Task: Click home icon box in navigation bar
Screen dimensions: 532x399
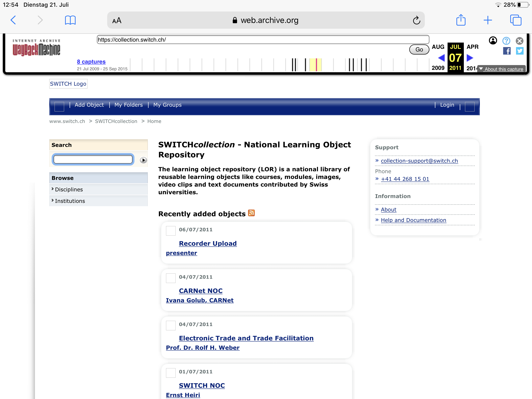Action: coord(59,106)
